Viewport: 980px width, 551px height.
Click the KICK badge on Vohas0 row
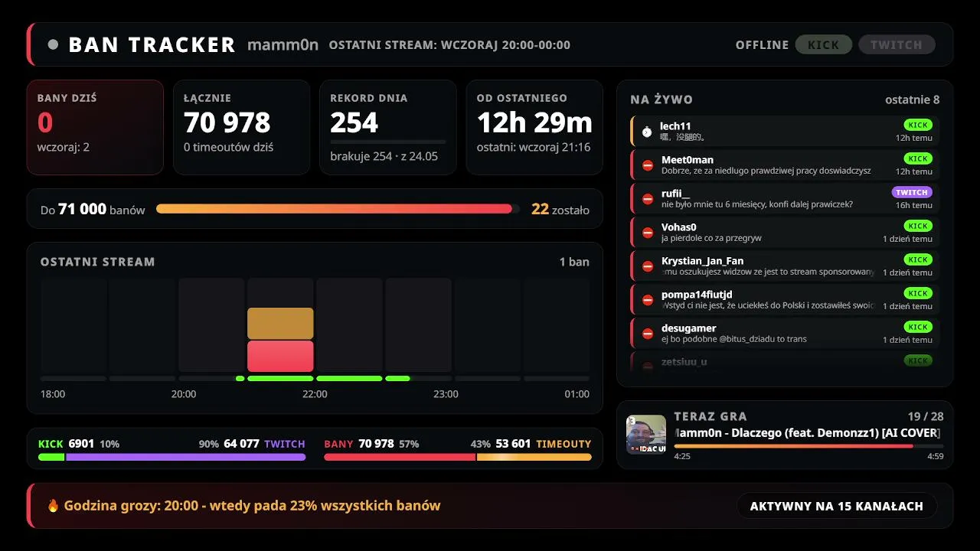point(918,226)
